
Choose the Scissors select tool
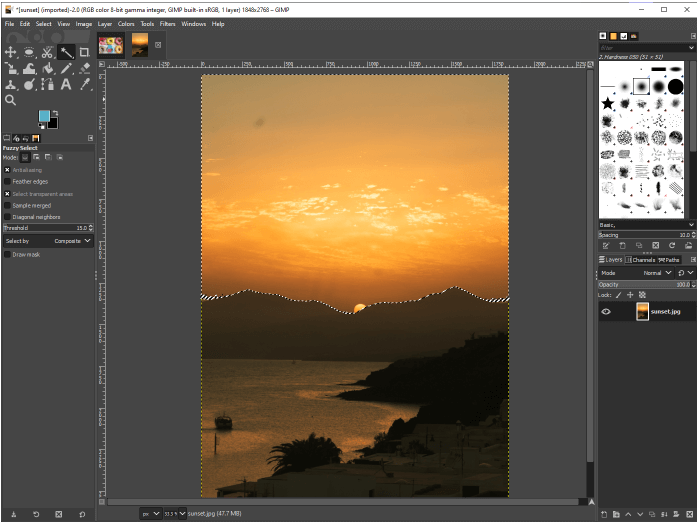[48, 52]
